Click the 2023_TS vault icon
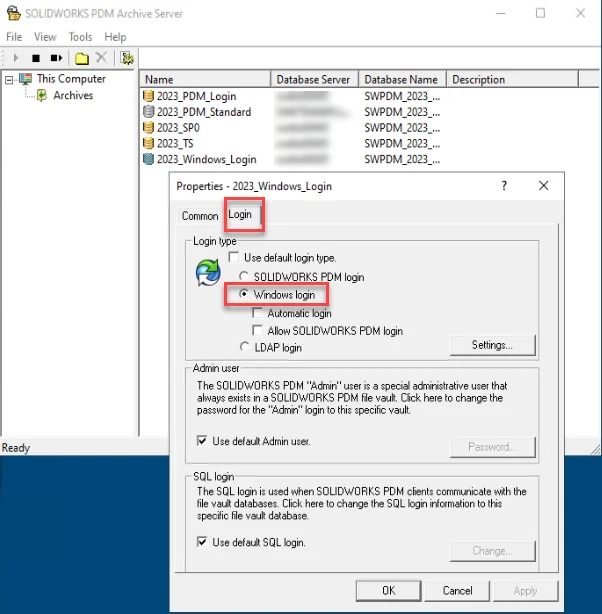Viewport: 602px width, 614px height. (148, 143)
